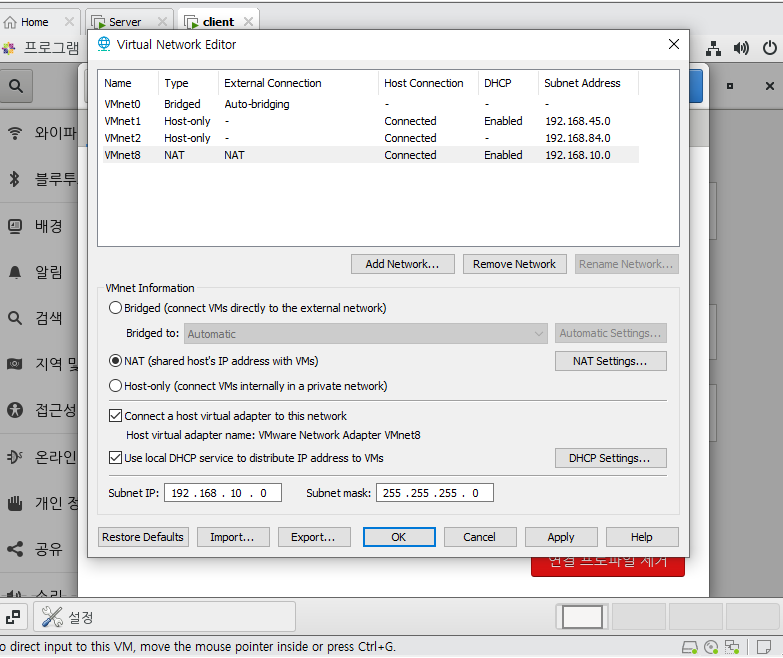Screen dimensions: 783x658
Task: Maximize the guest settings window
Action: (x=730, y=86)
